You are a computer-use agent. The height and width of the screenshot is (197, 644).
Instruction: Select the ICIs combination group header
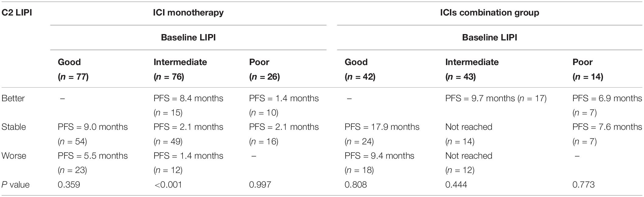(490, 12)
